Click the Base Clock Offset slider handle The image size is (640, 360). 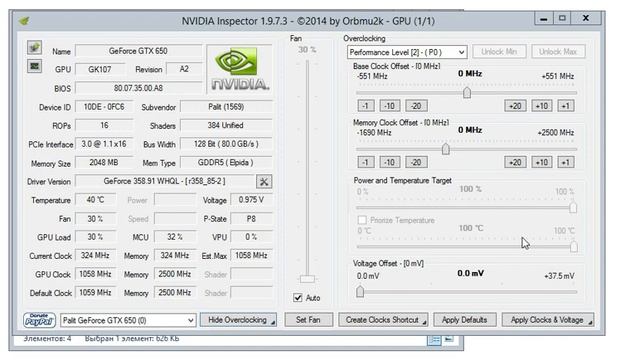pos(467,93)
